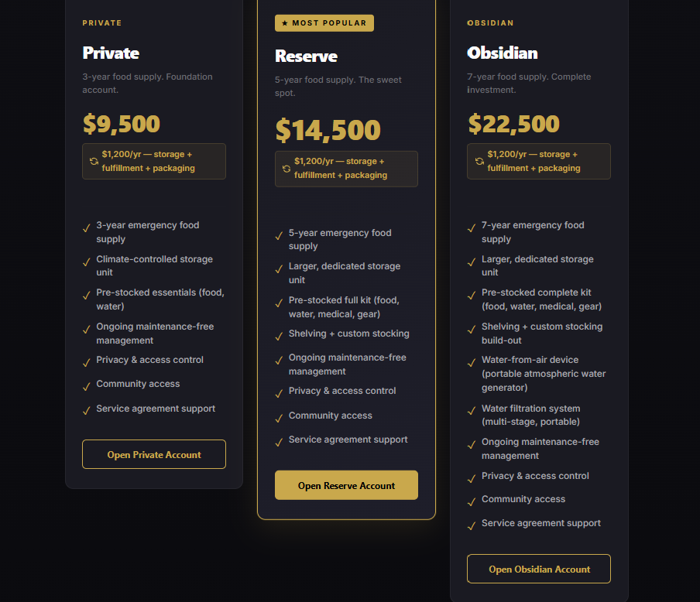The height and width of the screenshot is (602, 700).
Task: Click checkmark beside Water filtration system
Action: click(x=472, y=411)
